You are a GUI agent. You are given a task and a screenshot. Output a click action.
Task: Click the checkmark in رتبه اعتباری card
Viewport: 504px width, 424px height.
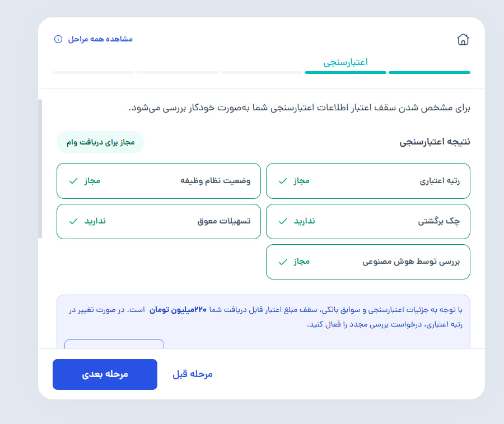pyautogui.click(x=283, y=181)
